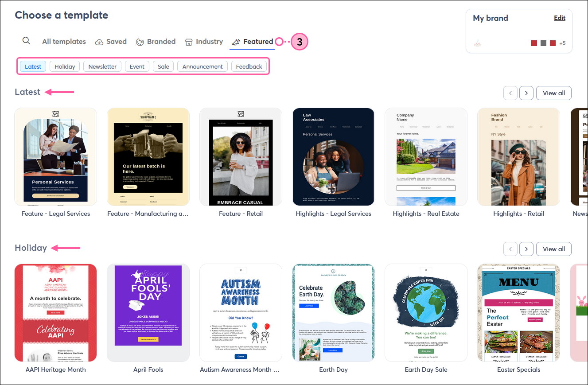Click the Holiday section heading
This screenshot has height=385, width=588.
[x=31, y=248]
